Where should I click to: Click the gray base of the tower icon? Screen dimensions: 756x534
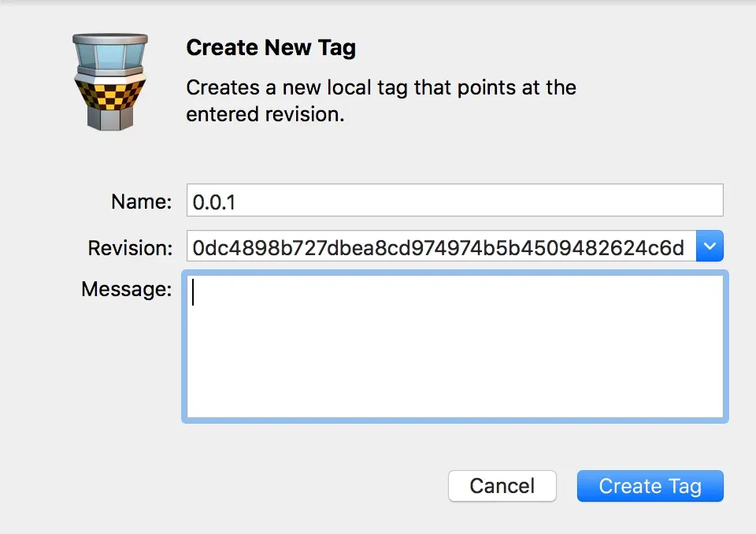coord(109,117)
